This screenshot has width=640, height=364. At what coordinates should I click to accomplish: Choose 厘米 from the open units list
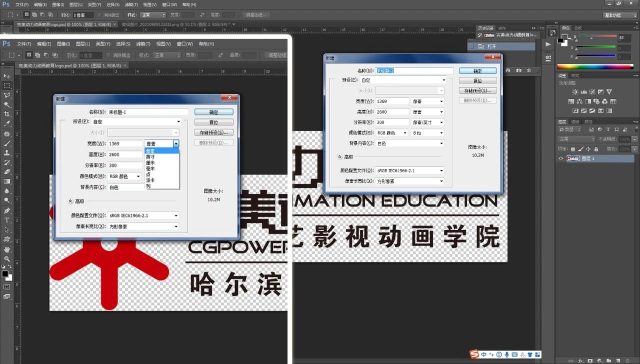click(x=150, y=162)
